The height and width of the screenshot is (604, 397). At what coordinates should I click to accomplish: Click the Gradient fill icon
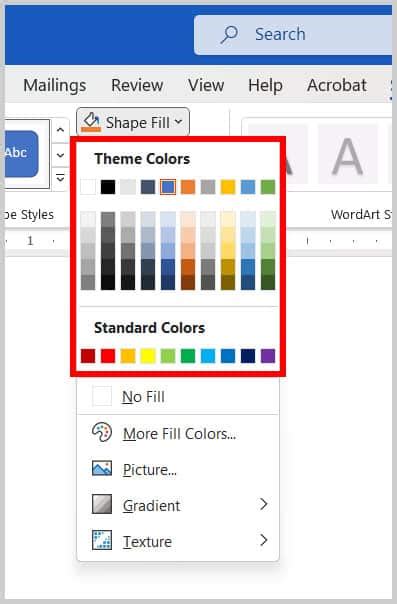(x=102, y=504)
